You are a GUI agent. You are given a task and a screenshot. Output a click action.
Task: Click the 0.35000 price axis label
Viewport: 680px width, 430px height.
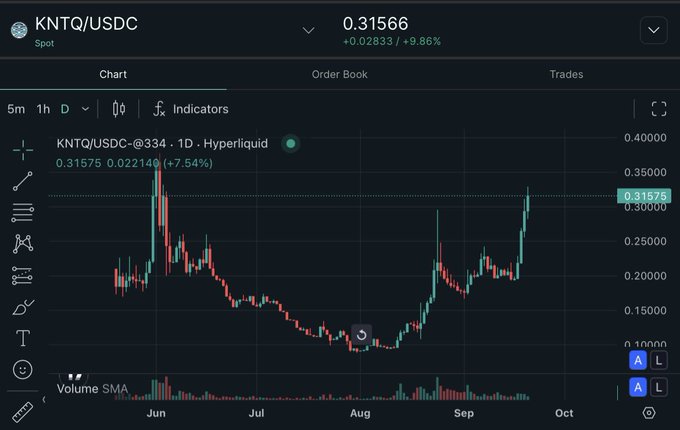click(645, 173)
